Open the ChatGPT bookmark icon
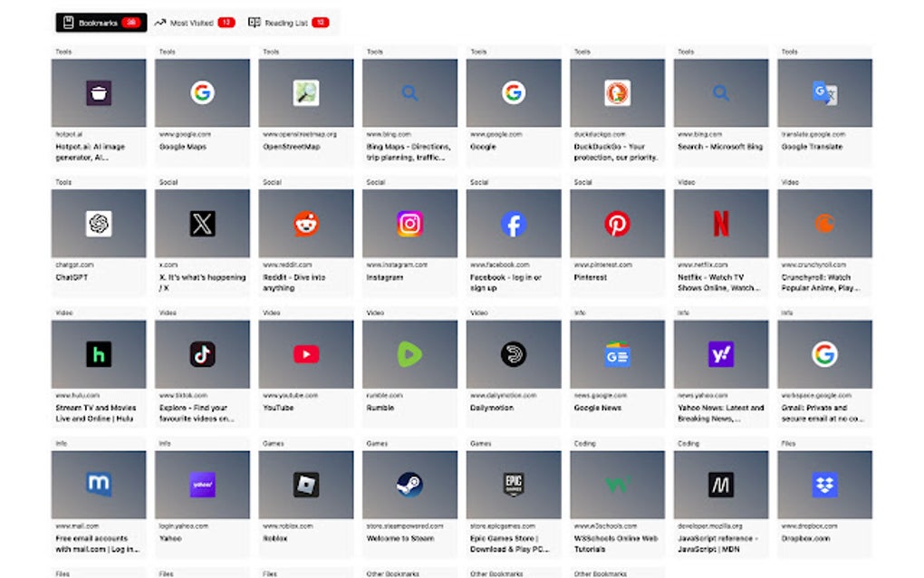 click(98, 221)
